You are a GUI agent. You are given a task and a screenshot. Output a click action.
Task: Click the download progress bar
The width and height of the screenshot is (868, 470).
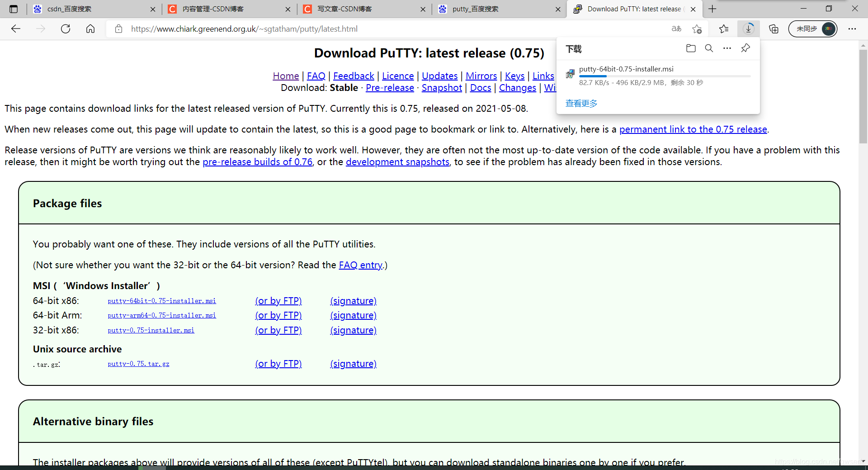point(665,76)
